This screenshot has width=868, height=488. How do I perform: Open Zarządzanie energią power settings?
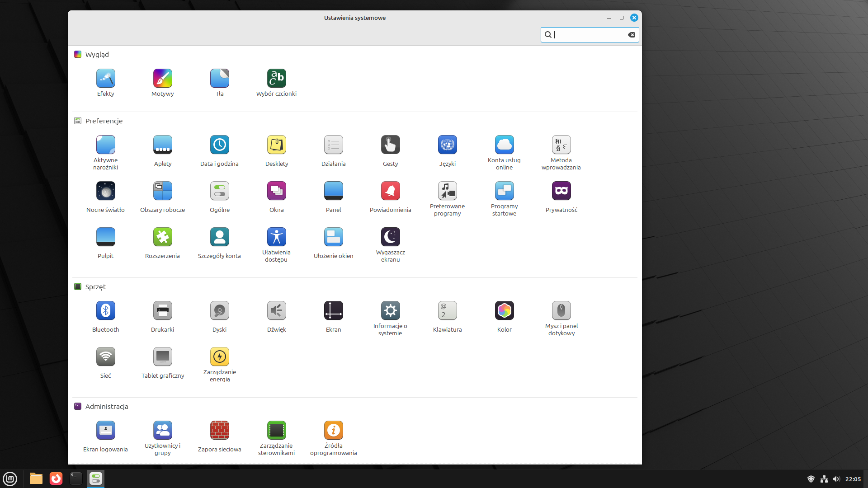pyautogui.click(x=219, y=357)
